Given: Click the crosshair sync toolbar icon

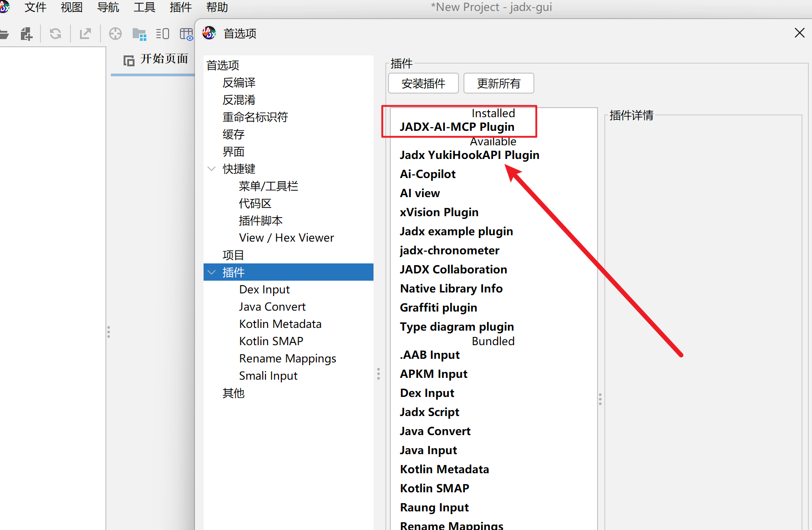Looking at the screenshot, I should (x=115, y=34).
